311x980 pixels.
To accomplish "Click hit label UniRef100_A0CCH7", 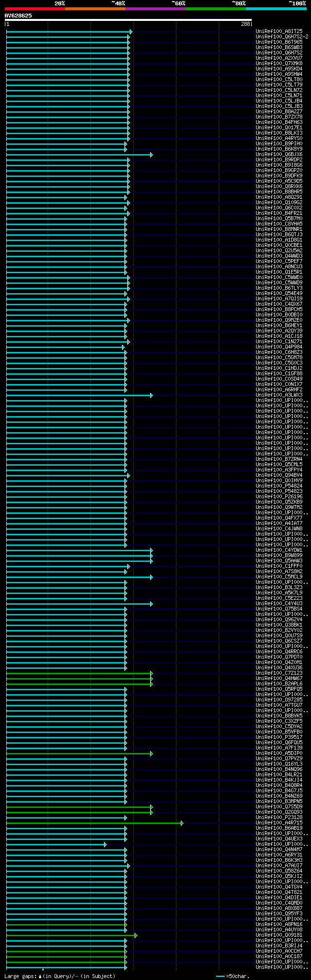I will (x=279, y=951).
